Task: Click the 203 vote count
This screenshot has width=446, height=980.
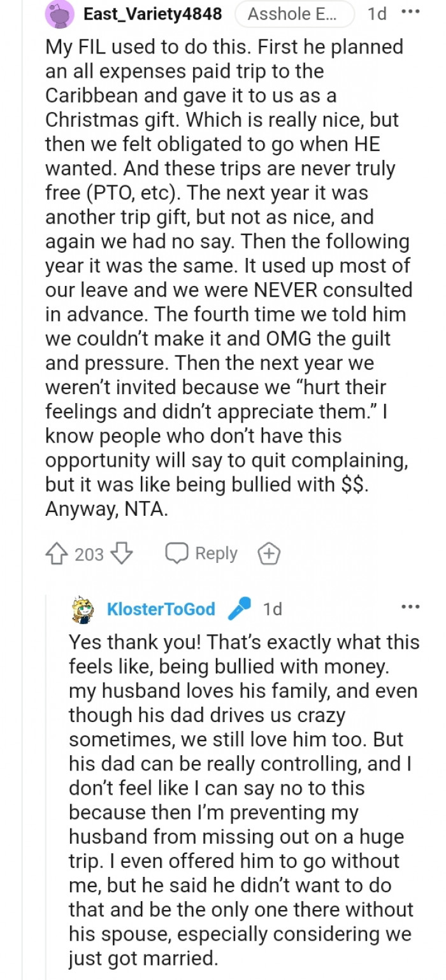Action: click(88, 553)
